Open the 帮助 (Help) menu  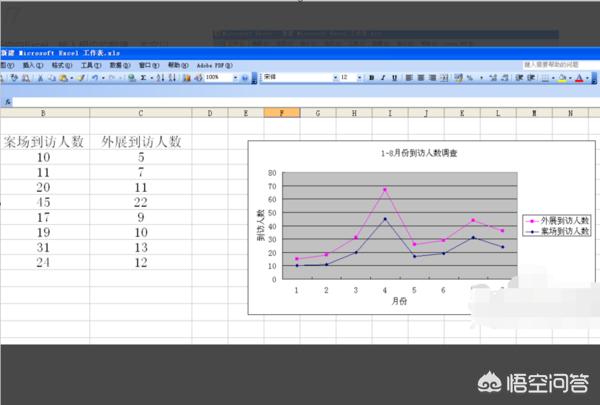[x=174, y=64]
